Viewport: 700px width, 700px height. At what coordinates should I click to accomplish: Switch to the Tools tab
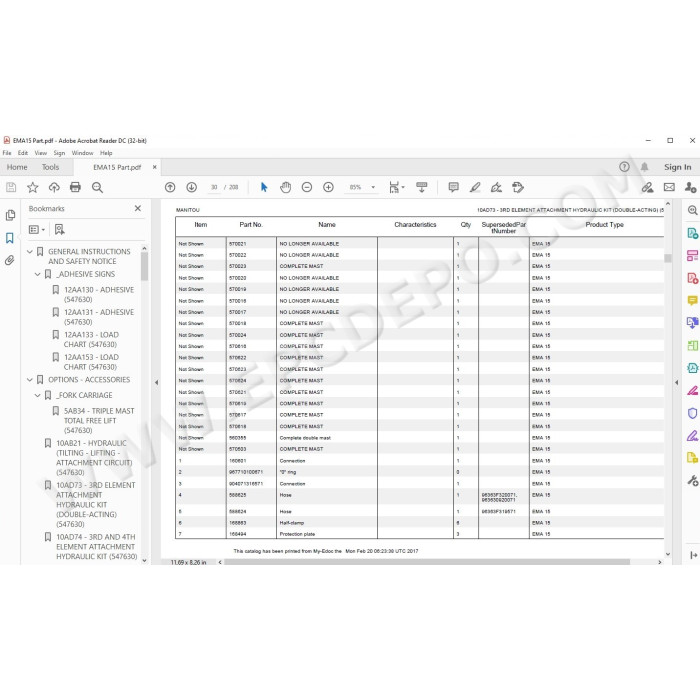coord(50,167)
